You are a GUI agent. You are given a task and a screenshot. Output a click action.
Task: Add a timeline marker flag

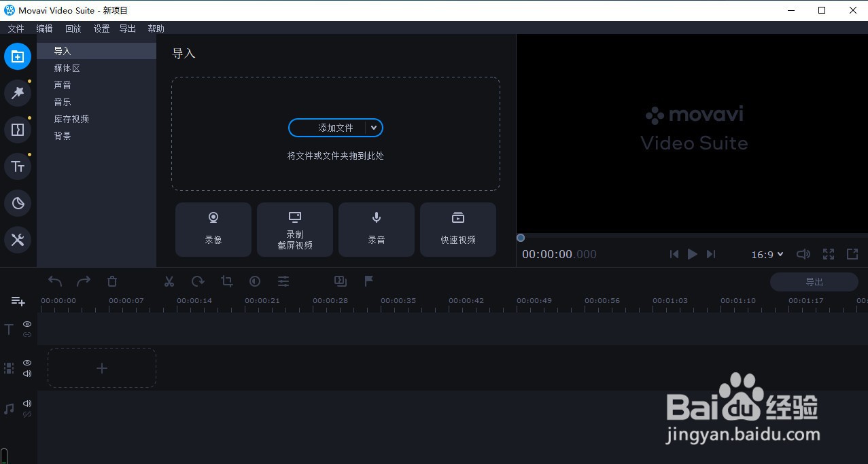pos(369,281)
